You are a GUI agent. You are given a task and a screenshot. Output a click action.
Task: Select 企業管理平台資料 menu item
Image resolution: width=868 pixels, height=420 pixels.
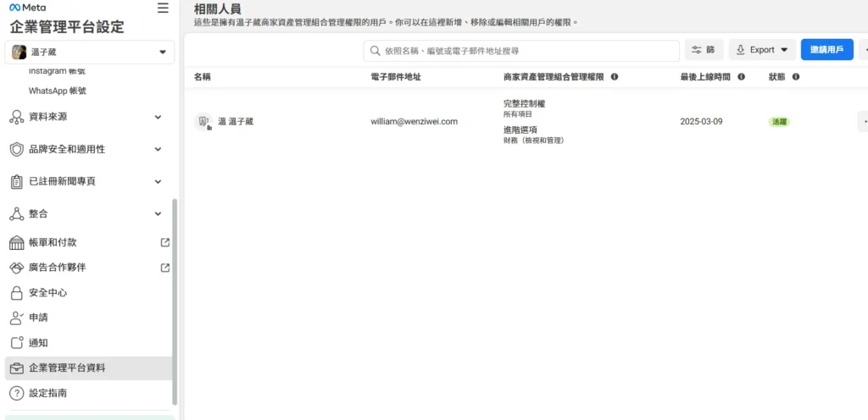point(88,368)
